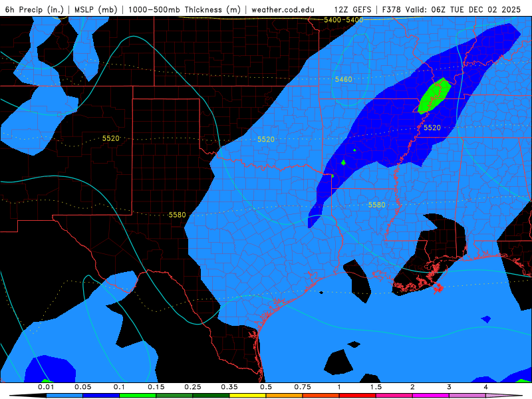
Task: Click the 5580 label at the light blue Texas edge
Action: click(177, 215)
